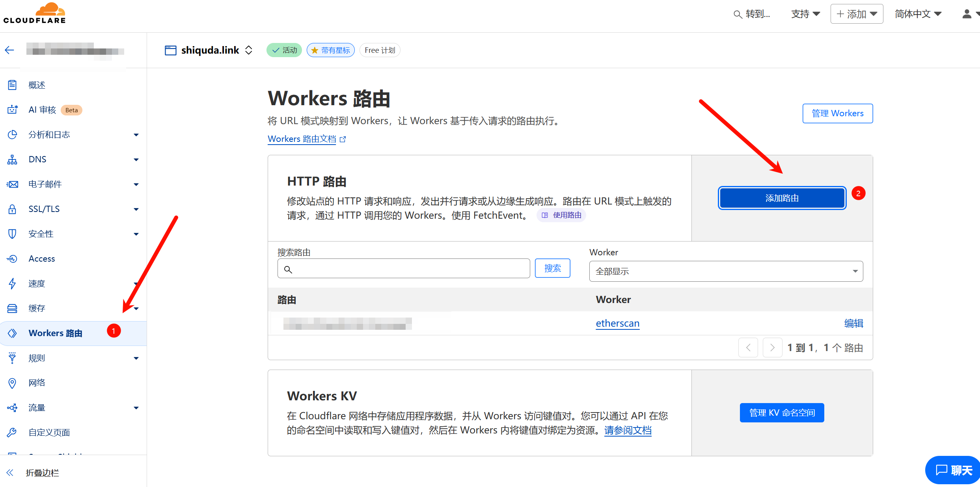Click the Cloudflare logo
Viewport: 980px width, 487px height.
pyautogui.click(x=35, y=14)
